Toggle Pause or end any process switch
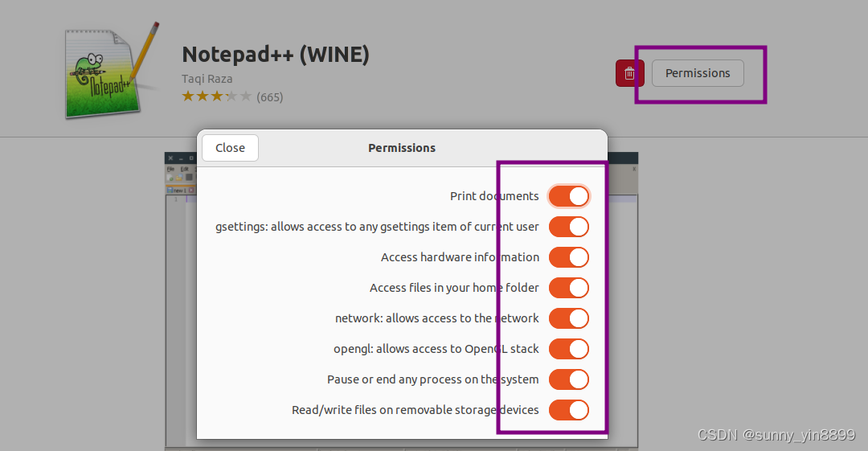 coord(568,379)
